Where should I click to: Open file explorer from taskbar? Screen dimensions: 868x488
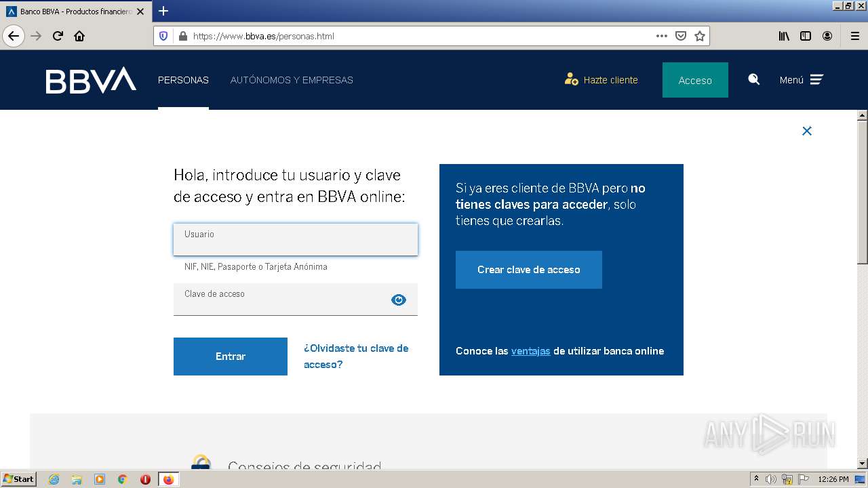77,479
